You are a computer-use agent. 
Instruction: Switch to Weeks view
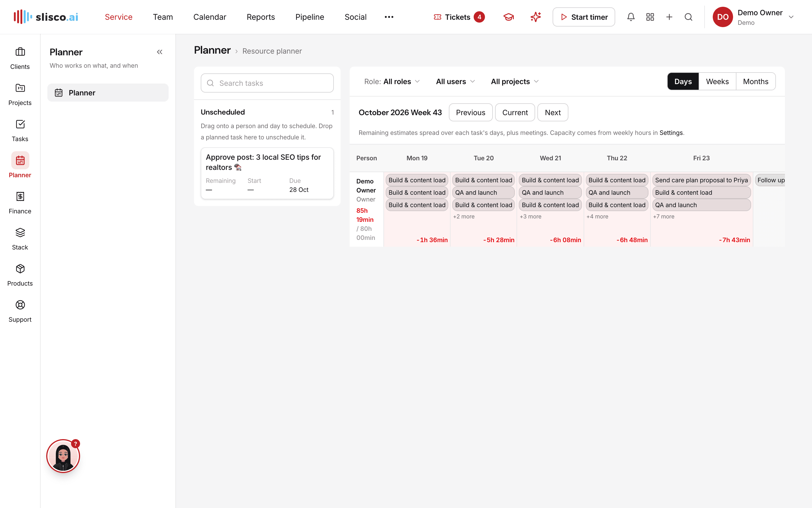[x=717, y=81]
